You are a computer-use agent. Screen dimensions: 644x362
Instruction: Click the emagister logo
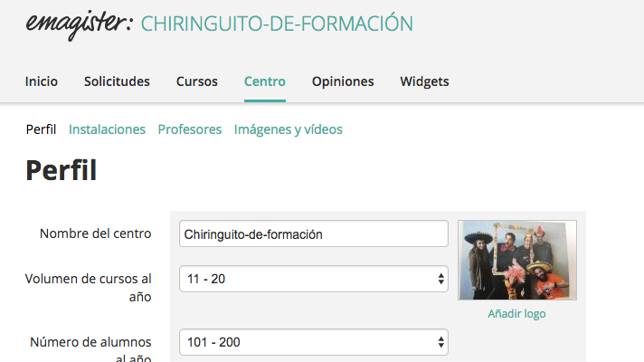pos(80,24)
